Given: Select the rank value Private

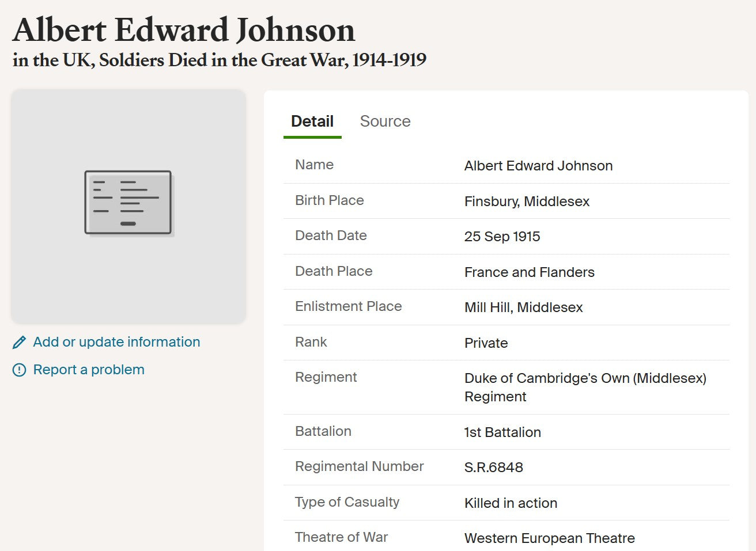Looking at the screenshot, I should coord(486,343).
